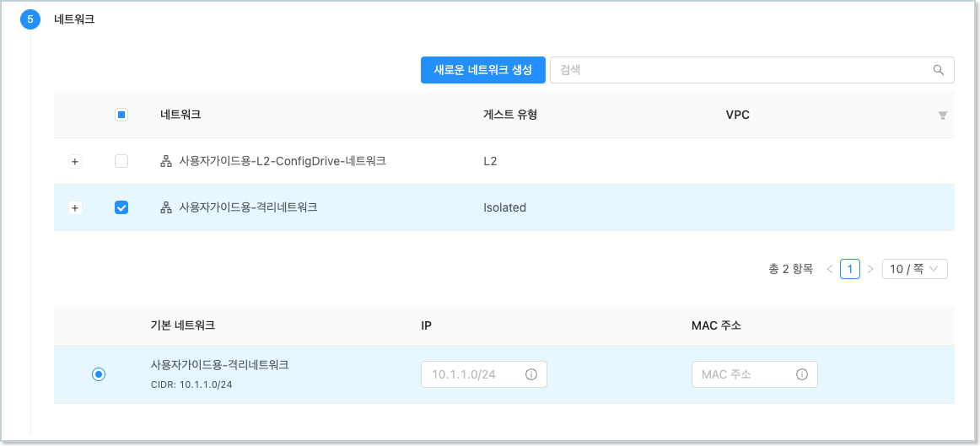Viewport: 980px width, 446px height.
Task: Click the search magnifier icon
Action: [x=939, y=70]
